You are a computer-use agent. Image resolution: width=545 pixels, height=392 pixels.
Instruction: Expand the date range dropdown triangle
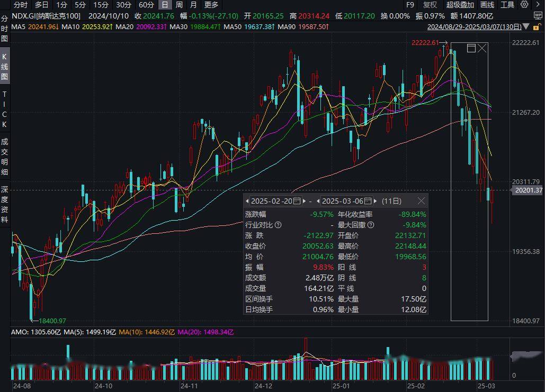(x=526, y=26)
